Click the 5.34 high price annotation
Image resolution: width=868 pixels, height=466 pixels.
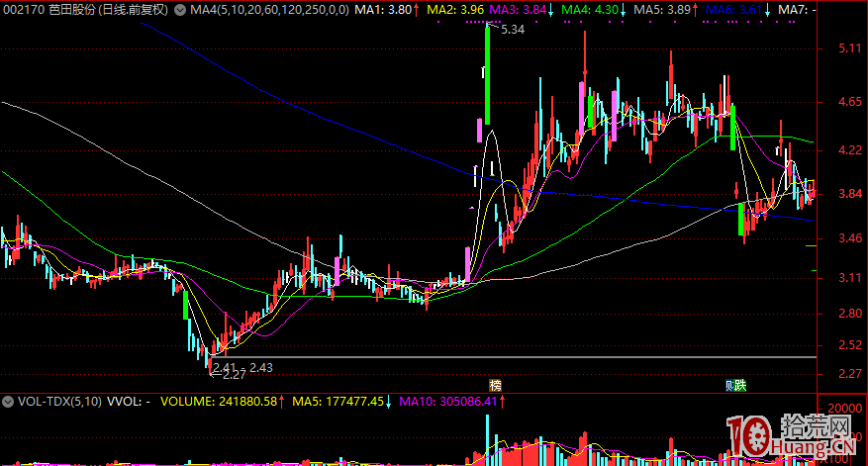tap(513, 30)
